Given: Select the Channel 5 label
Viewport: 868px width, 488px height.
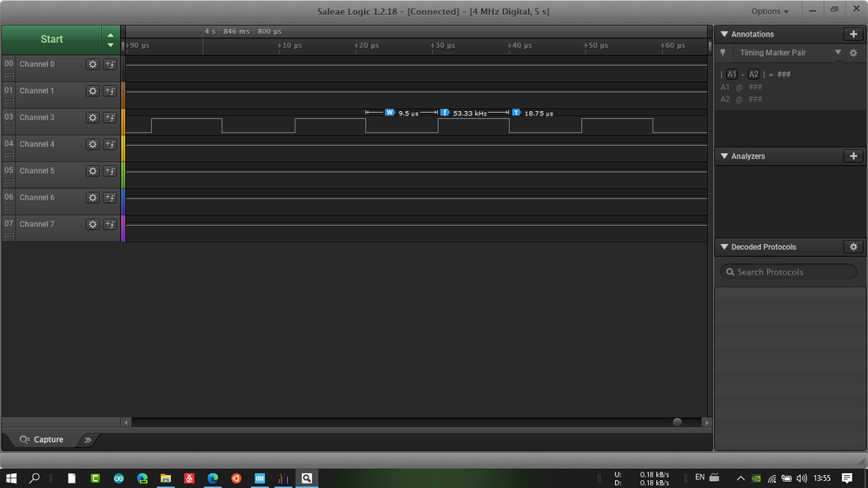Looking at the screenshot, I should tap(37, 171).
